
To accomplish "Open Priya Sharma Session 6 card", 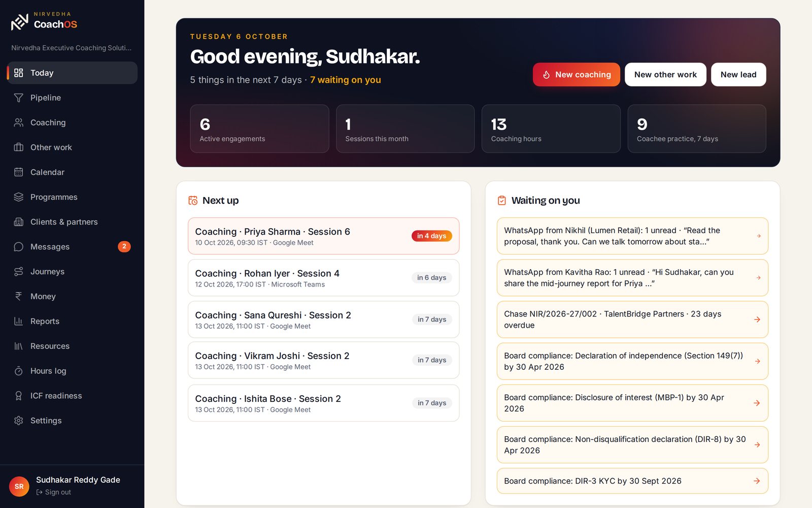I will pos(324,236).
